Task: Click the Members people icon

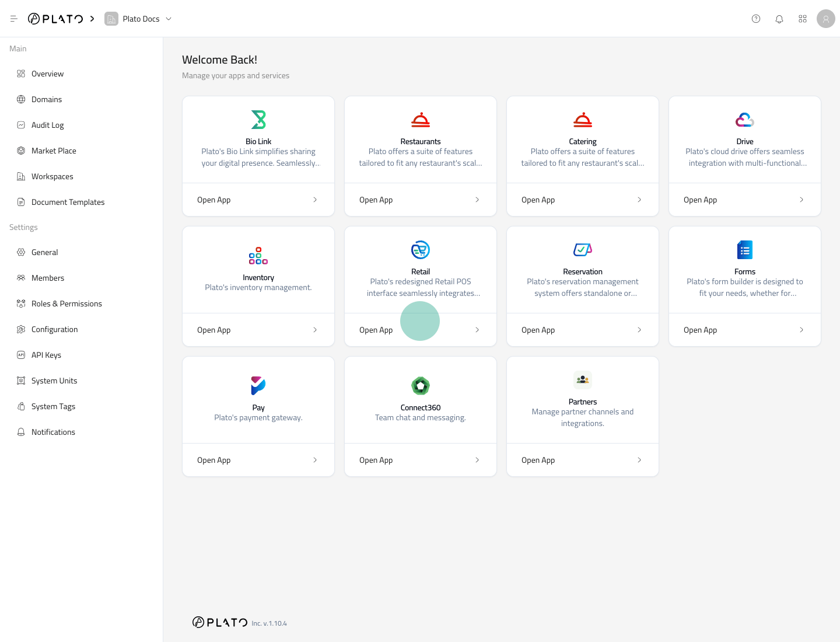Action: 21,278
